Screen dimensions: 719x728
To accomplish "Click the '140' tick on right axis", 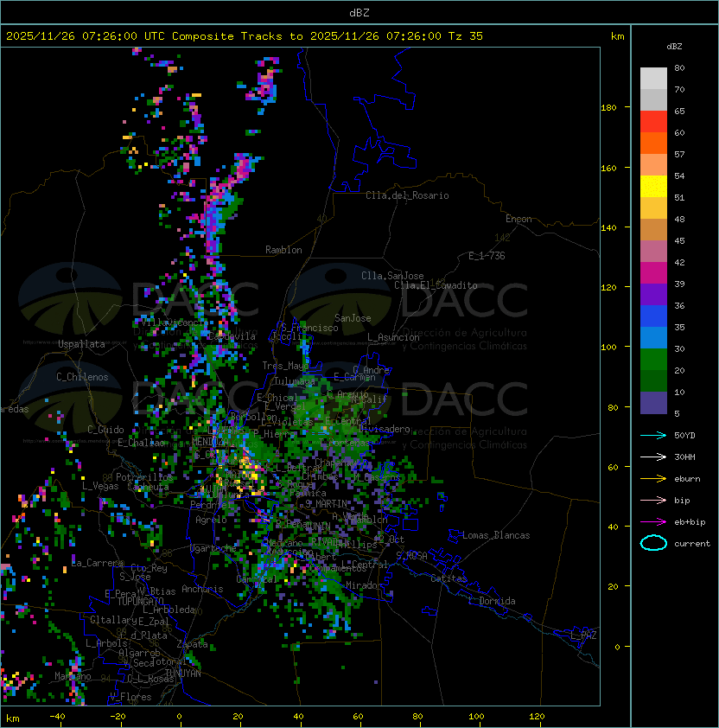I will pyautogui.click(x=608, y=227).
